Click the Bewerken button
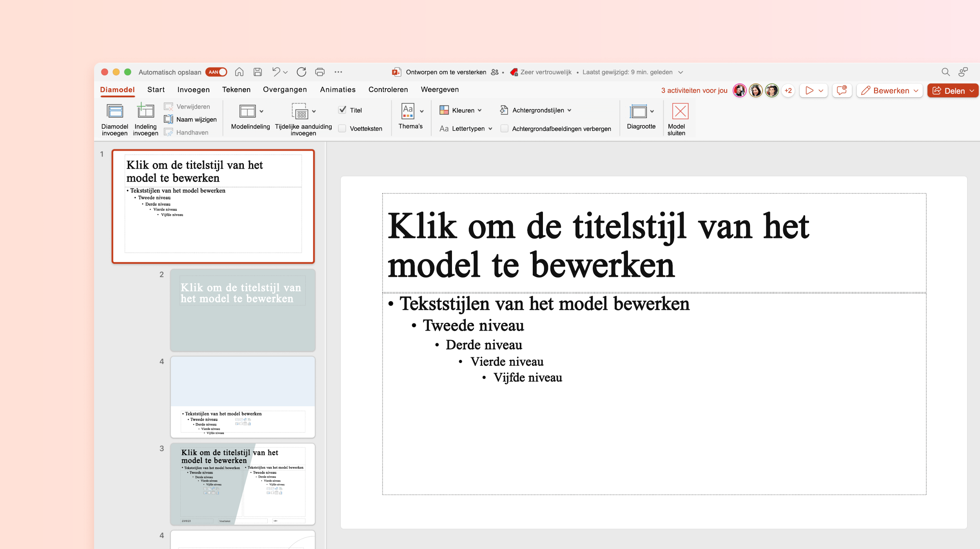This screenshot has height=549, width=980. [889, 91]
